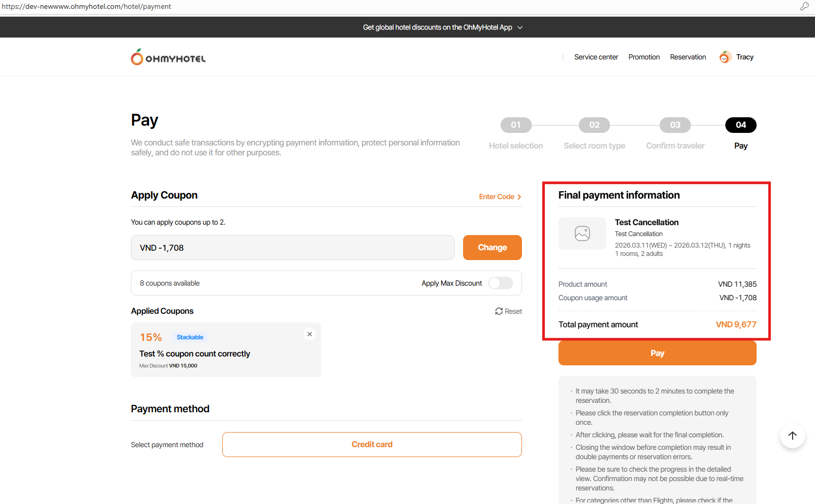The image size is (815, 504).
Task: Click the OhMyHotel logo
Action: click(x=168, y=57)
